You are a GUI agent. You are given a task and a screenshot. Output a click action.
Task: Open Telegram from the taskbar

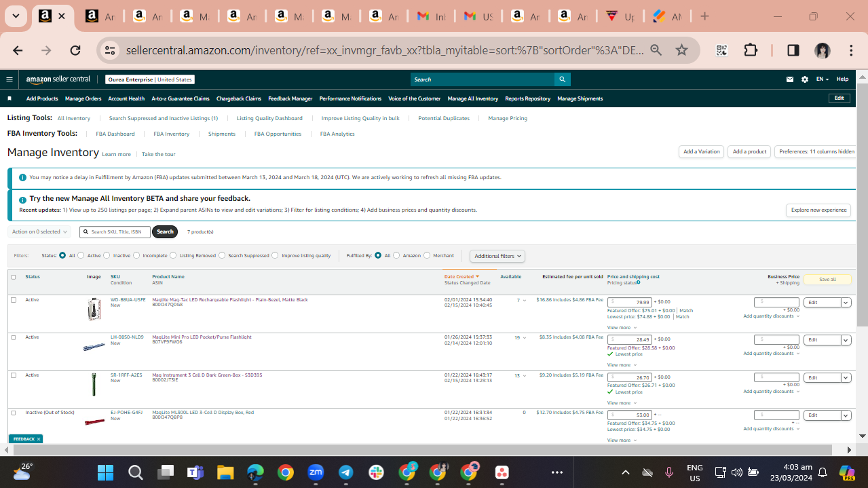click(x=345, y=472)
